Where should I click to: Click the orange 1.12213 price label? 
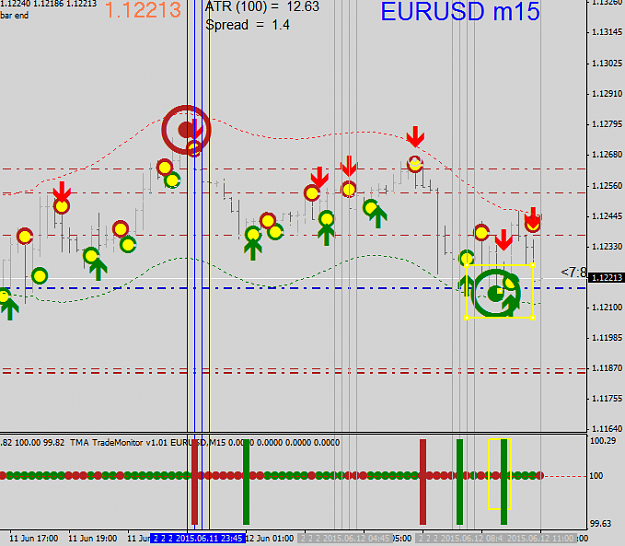pyautogui.click(x=143, y=10)
